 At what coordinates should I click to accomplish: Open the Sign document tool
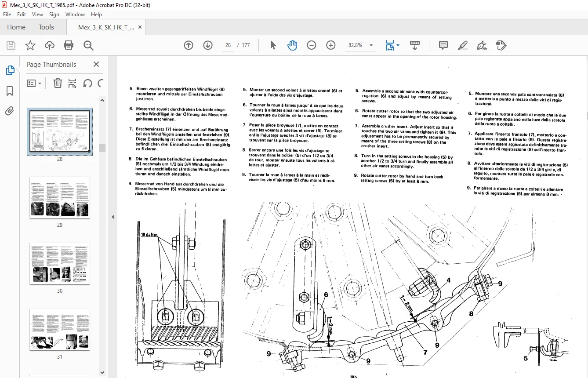tap(482, 45)
